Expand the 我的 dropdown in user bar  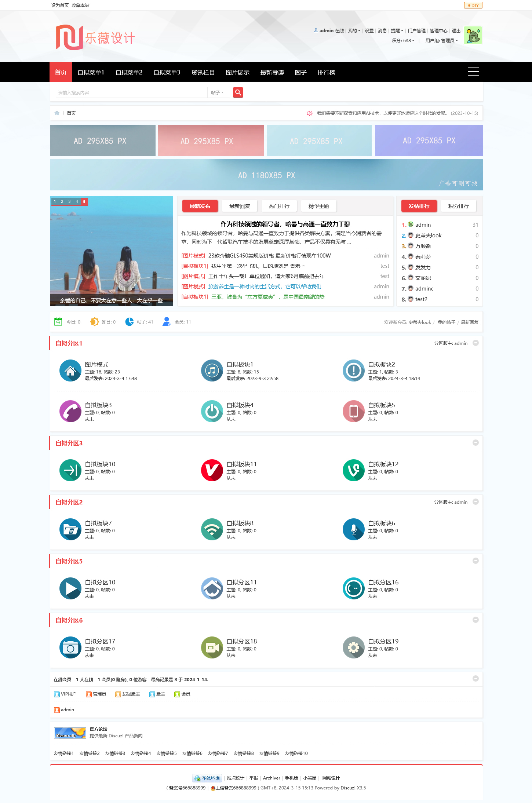354,31
